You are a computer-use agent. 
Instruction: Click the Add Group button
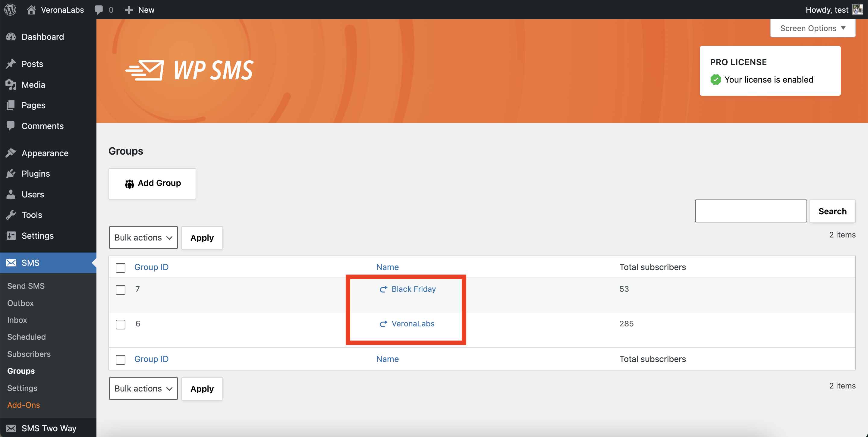152,184
